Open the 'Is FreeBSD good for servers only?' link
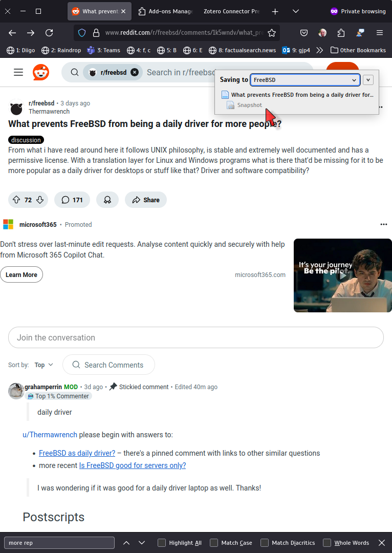The height and width of the screenshot is (553, 392). coord(133,465)
